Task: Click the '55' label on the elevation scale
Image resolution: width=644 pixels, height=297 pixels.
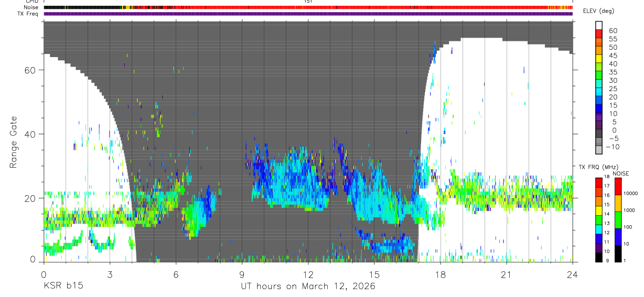Action: click(x=612, y=39)
